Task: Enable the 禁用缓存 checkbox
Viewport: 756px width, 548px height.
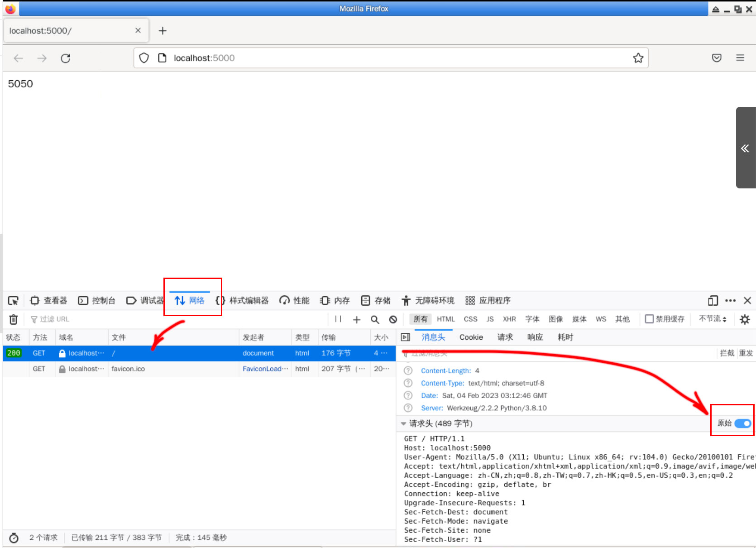Action: [x=649, y=319]
